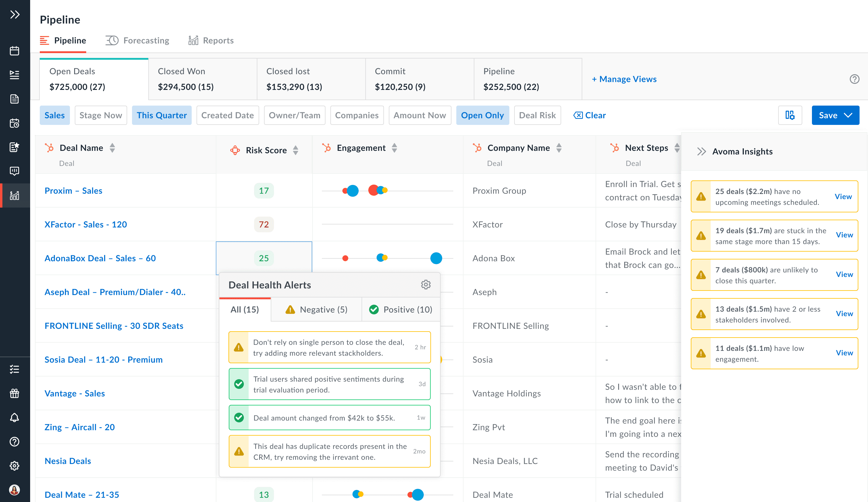The image size is (868, 502).
Task: Open the notifications bell icon
Action: 14,418
